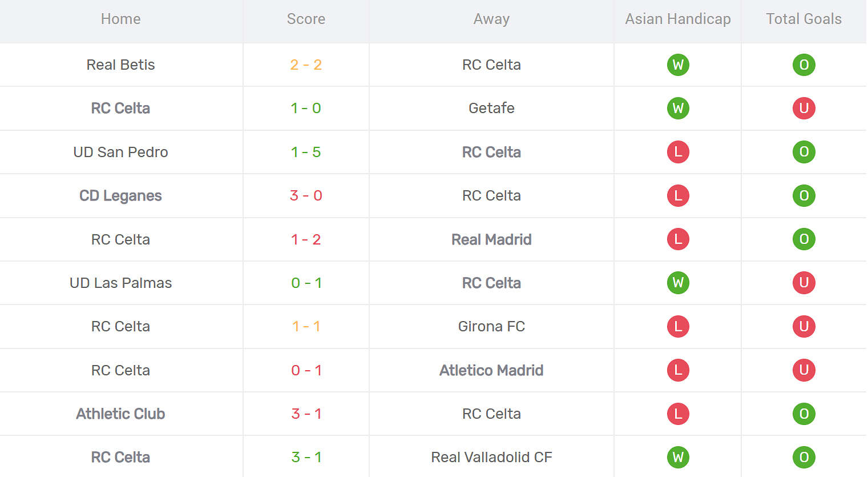Open the Real Betis team link
This screenshot has height=477, width=868.
tap(120, 65)
